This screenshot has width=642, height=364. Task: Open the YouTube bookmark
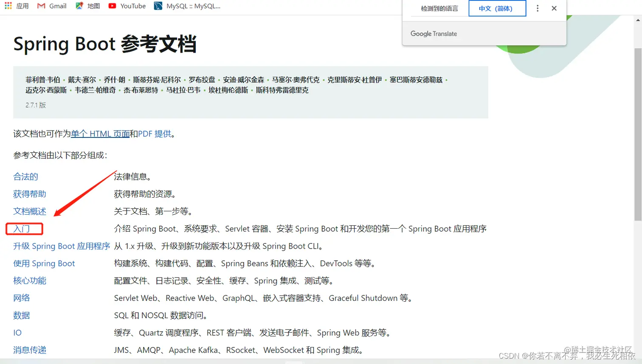coord(127,6)
